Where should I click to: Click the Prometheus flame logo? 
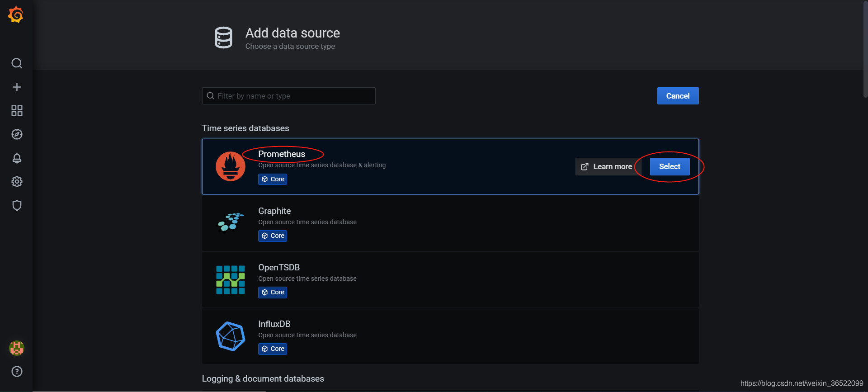tap(231, 166)
